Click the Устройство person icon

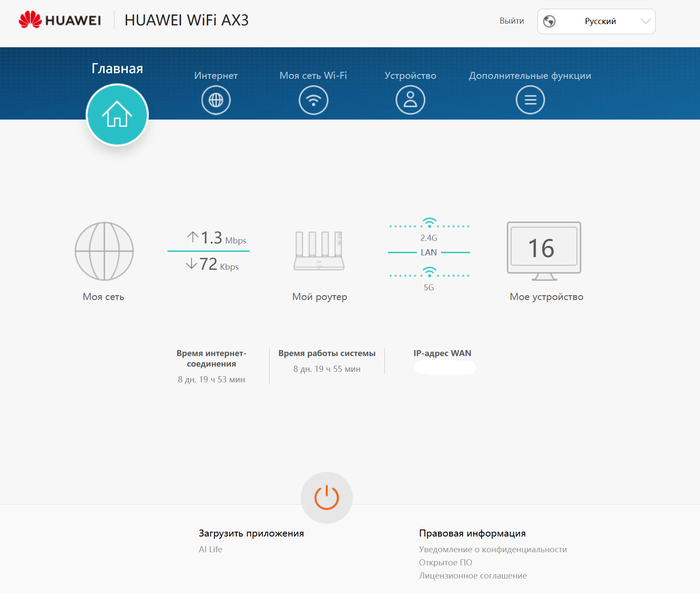point(410,99)
